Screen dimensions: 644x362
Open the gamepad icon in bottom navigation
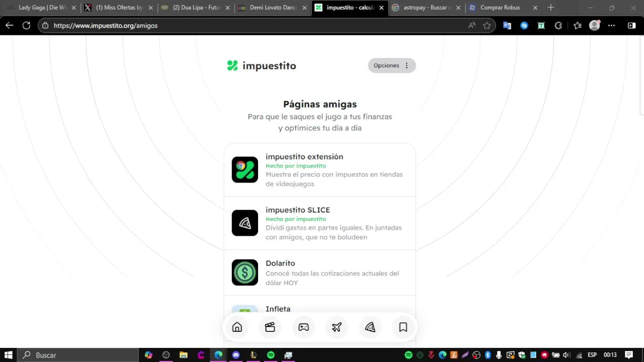pyautogui.click(x=303, y=327)
